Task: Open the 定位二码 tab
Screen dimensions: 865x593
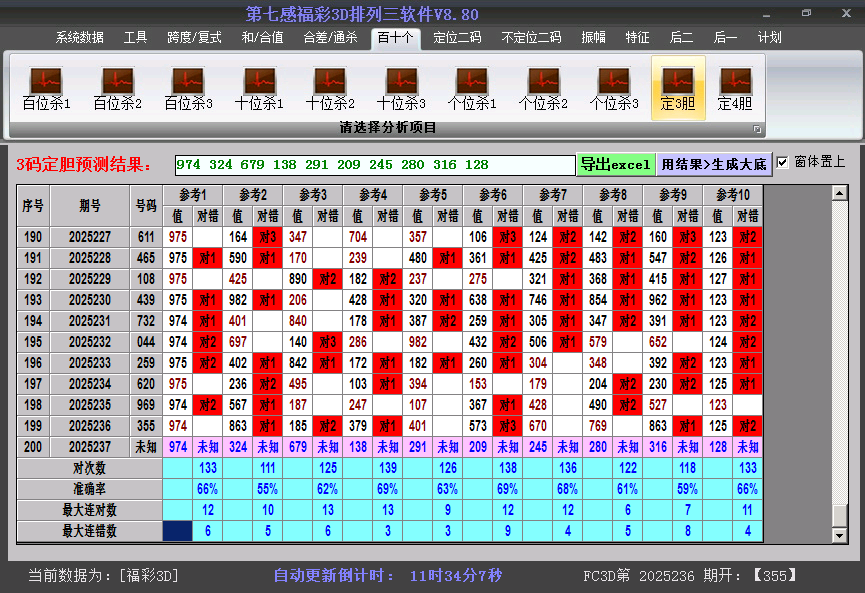Action: click(457, 38)
